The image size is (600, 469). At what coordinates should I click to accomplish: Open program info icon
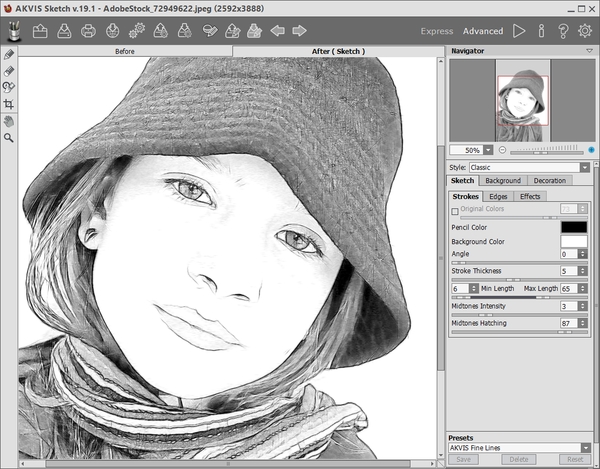pos(541,31)
